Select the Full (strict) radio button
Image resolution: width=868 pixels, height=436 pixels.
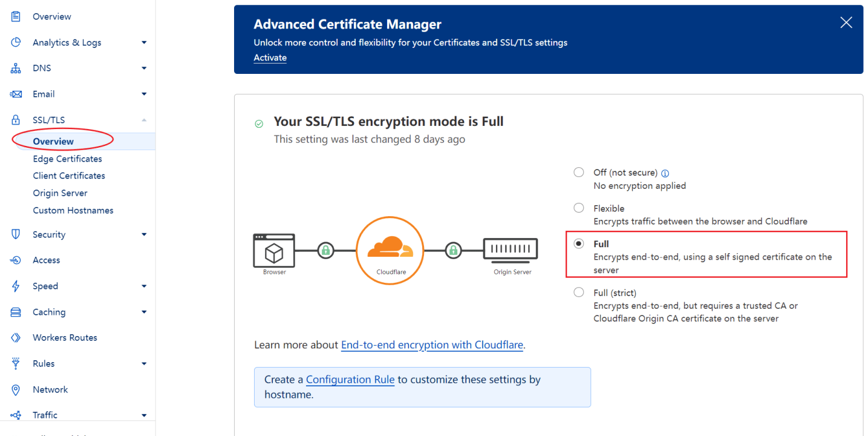point(579,292)
